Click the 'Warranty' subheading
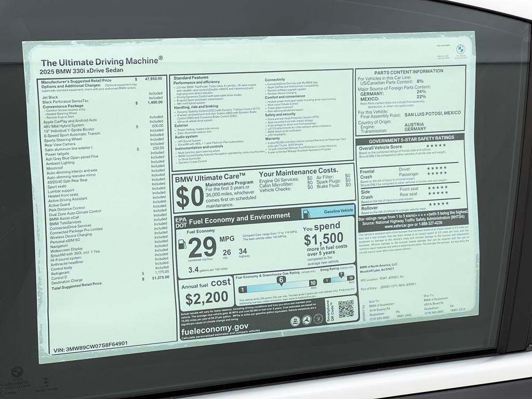Image resolution: width=532 pixels, height=399 pixels. tap(272, 139)
